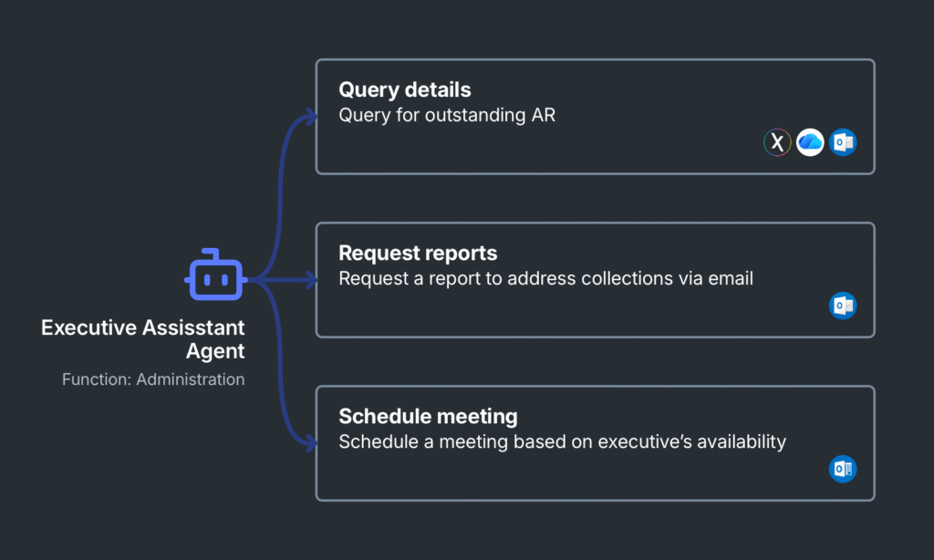This screenshot has height=560, width=934.
Task: Click arrowhead pointing to Query details card
Action: tap(312, 117)
